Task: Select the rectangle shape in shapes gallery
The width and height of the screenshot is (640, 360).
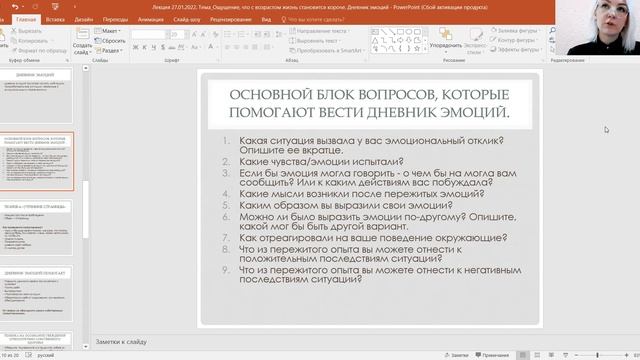Action: coord(400,31)
